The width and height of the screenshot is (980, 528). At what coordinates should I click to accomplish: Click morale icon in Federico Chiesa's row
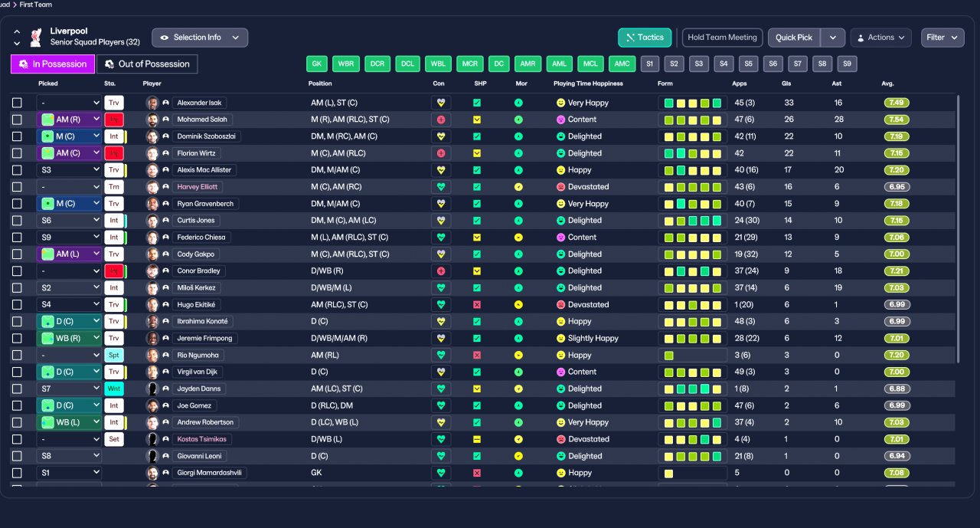518,238
